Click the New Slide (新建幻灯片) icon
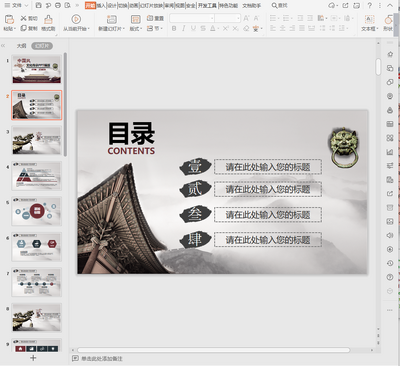This screenshot has width=400, height=366. [111, 19]
